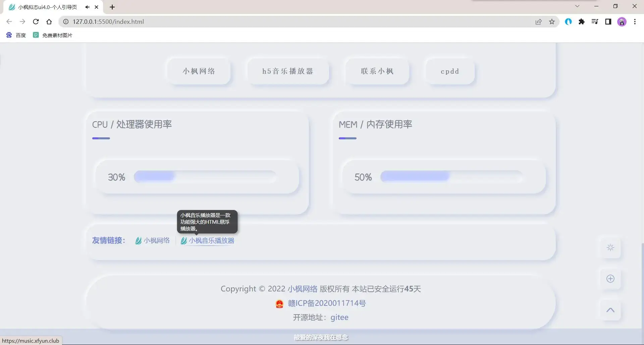Open the tab search dropdown chevron
644x345 pixels.
[x=578, y=6]
